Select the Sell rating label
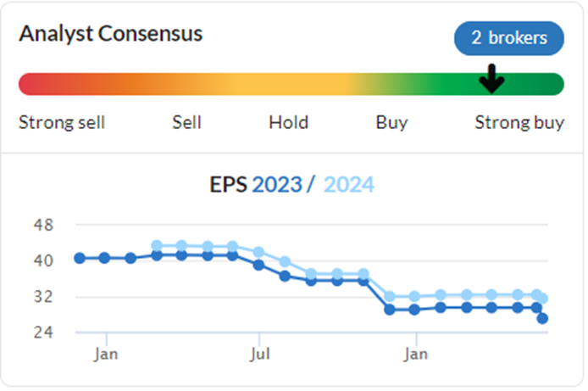The image size is (588, 391). tap(186, 122)
